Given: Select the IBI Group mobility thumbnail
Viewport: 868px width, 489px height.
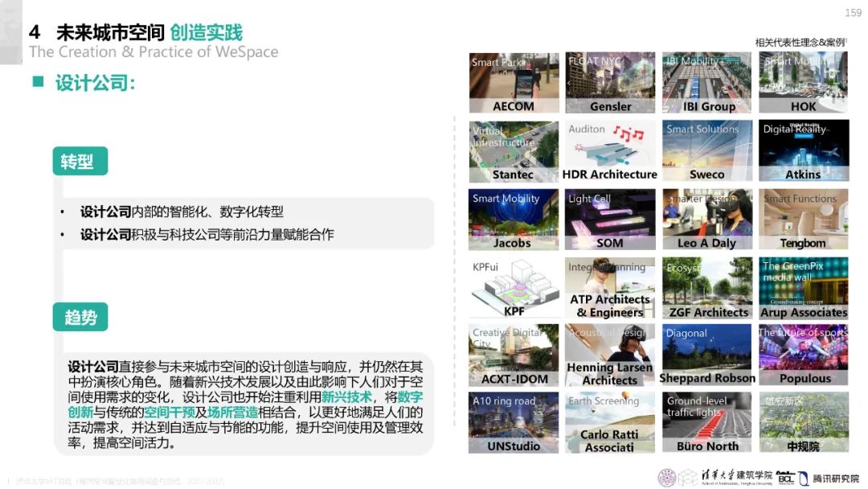Looking at the screenshot, I should (707, 83).
